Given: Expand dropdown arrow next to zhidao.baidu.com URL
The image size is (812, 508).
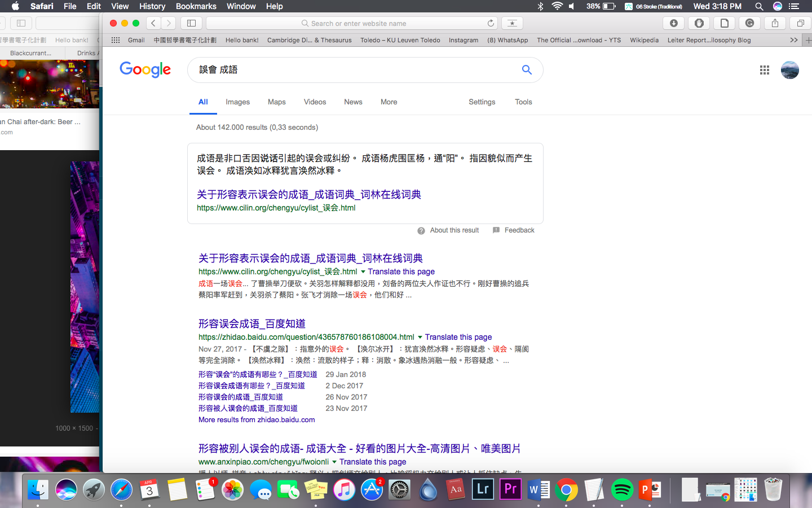Looking at the screenshot, I should 420,337.
